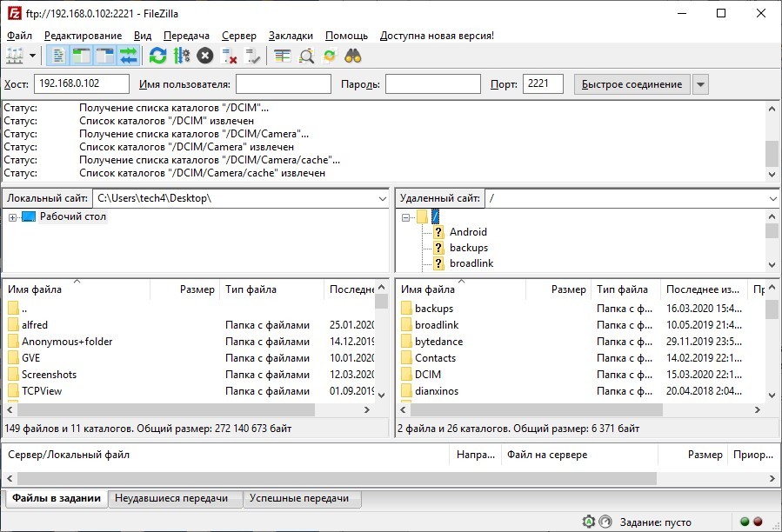
Task: Disconnect from the current server
Action: 229,56
